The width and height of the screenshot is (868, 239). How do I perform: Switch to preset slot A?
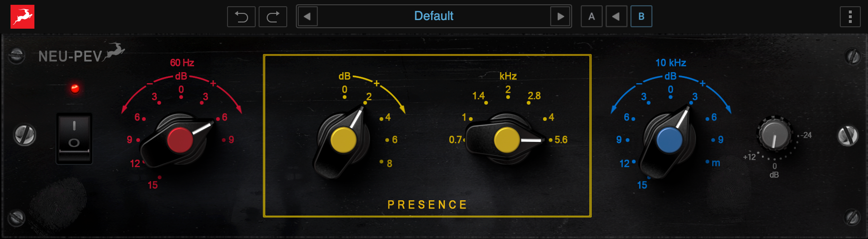coord(592,17)
